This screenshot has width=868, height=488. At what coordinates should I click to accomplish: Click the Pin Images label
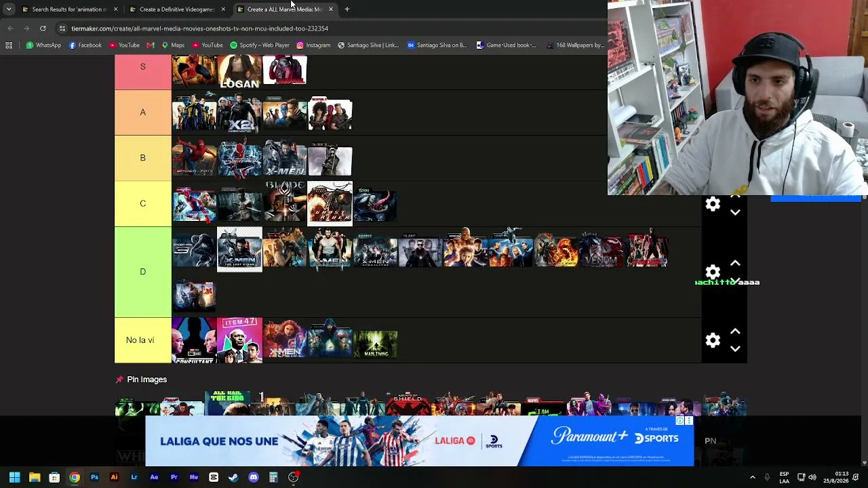[x=146, y=380]
